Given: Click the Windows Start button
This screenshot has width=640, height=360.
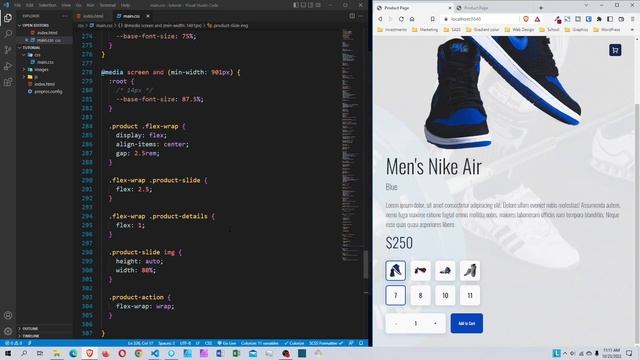Looking at the screenshot, I should click(x=8, y=353).
